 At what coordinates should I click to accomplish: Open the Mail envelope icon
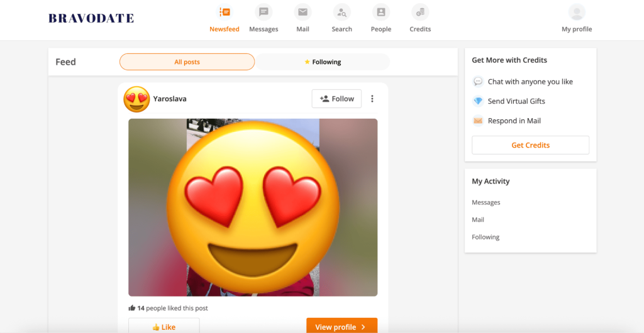coord(303,13)
